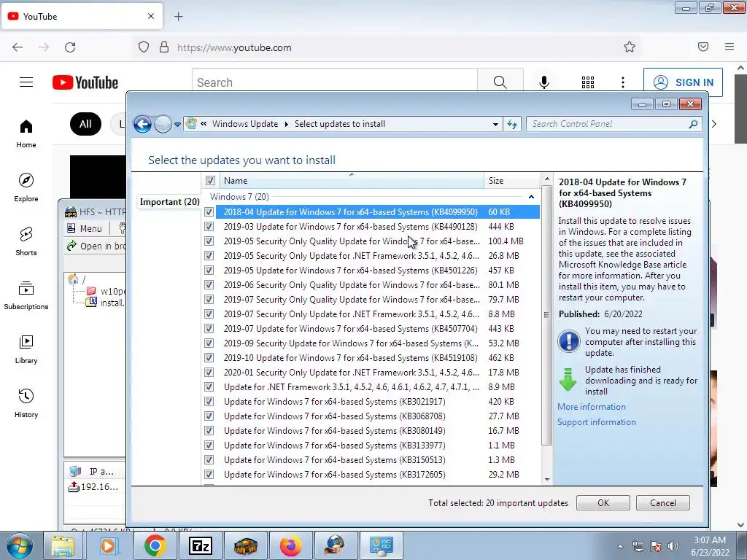Open Library in YouTube sidebar

(x=26, y=349)
